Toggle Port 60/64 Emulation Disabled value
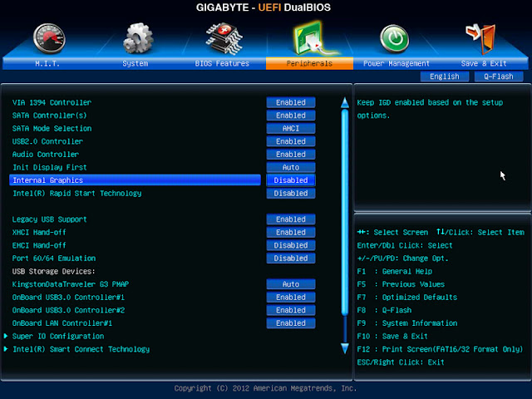The width and height of the screenshot is (532, 399). pyautogui.click(x=291, y=259)
